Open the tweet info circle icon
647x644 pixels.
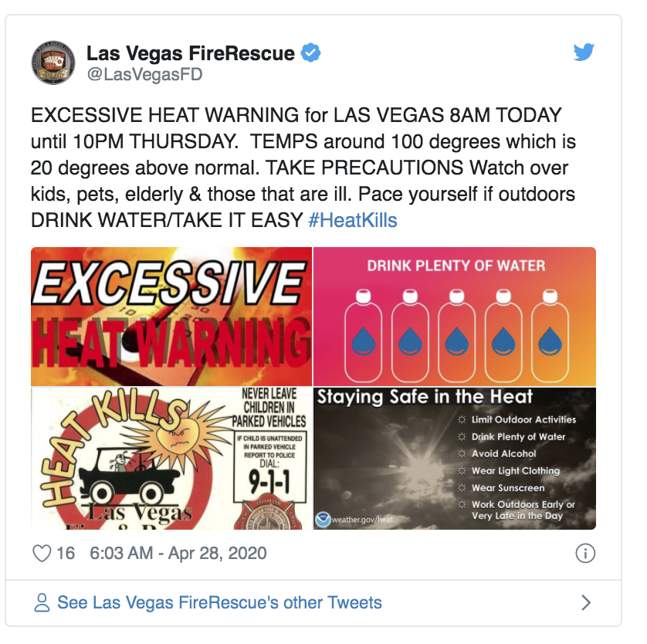pyautogui.click(x=585, y=553)
